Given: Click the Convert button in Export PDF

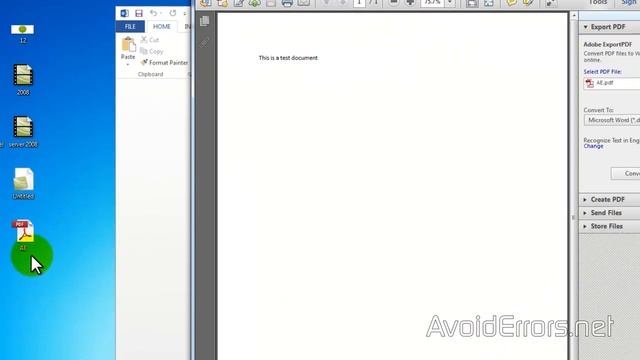Looking at the screenshot, I should (x=625, y=173).
